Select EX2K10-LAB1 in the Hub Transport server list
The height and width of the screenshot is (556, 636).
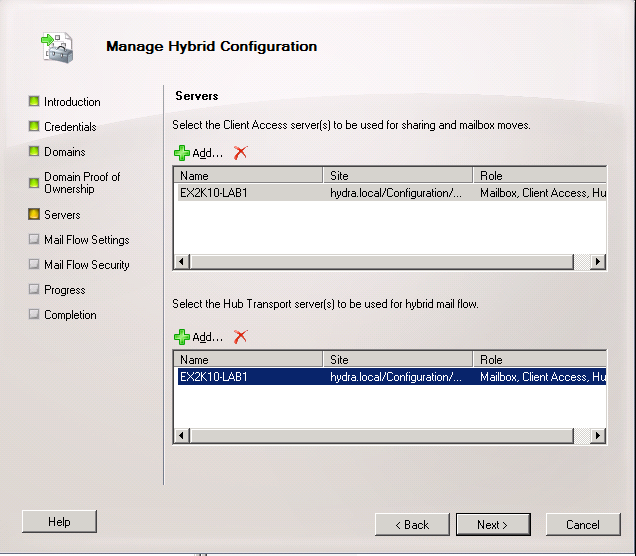(x=392, y=377)
